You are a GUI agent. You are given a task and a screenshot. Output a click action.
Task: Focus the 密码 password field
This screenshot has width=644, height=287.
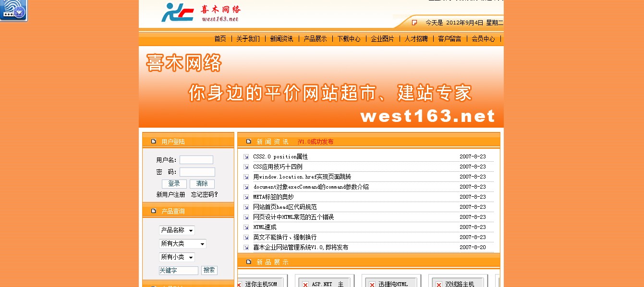[197, 172]
